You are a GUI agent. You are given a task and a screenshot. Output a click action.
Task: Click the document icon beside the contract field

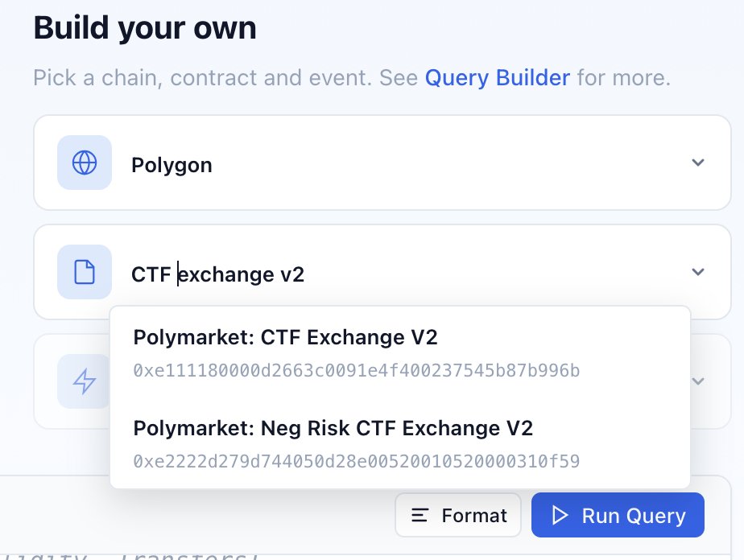pyautogui.click(x=85, y=272)
